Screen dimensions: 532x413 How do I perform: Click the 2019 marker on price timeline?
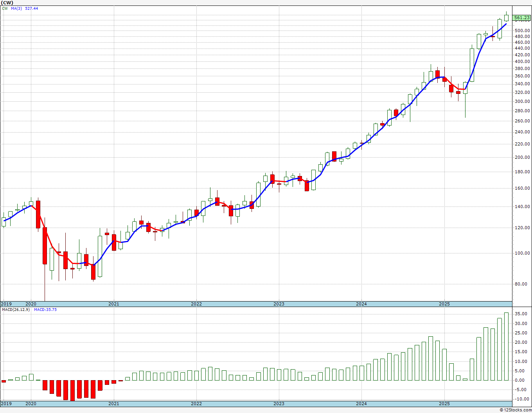point(6,304)
